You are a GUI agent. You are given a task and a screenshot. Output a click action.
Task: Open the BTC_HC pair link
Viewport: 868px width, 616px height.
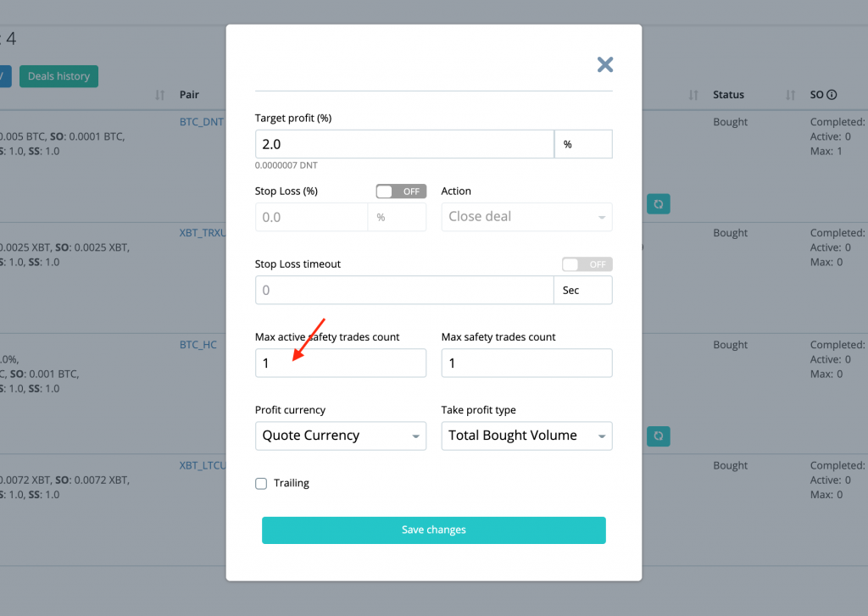[x=198, y=345]
